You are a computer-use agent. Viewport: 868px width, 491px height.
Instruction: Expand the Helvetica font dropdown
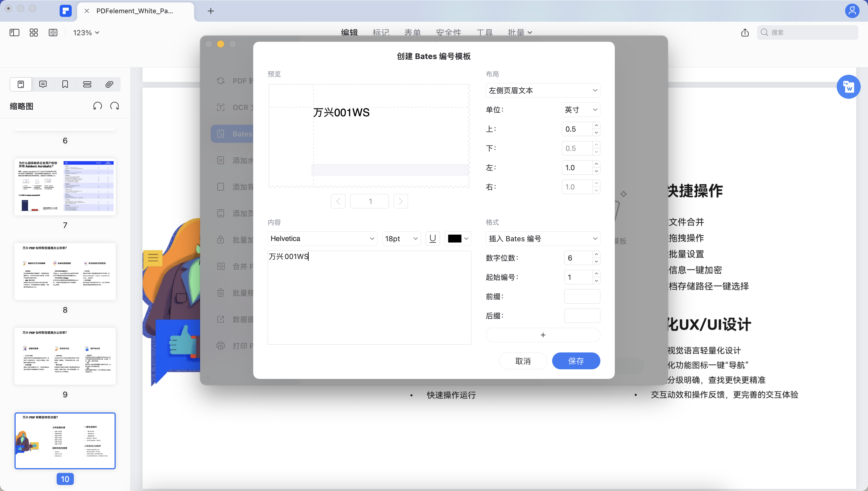coord(322,238)
